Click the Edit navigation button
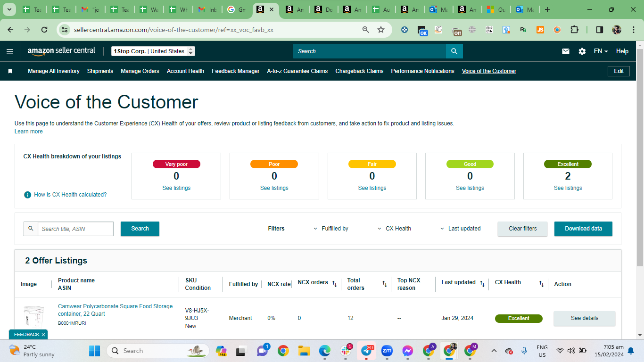This screenshot has height=362, width=644. [x=619, y=71]
